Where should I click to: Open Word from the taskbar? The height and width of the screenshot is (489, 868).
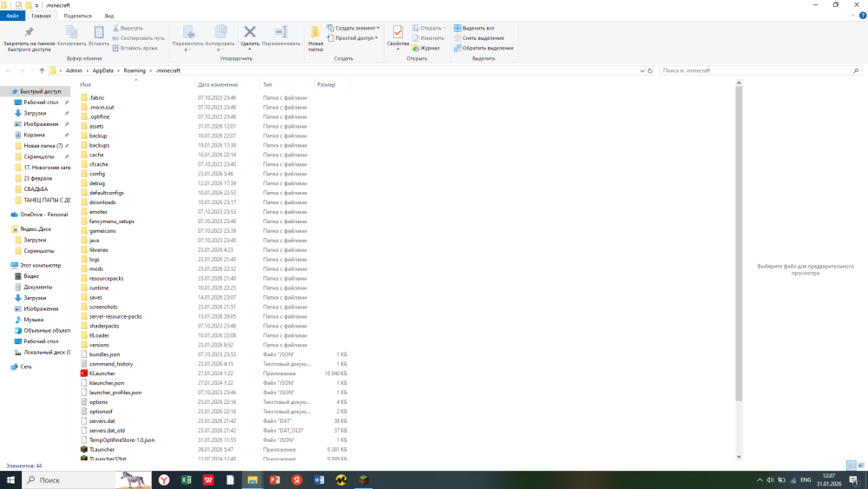319,480
